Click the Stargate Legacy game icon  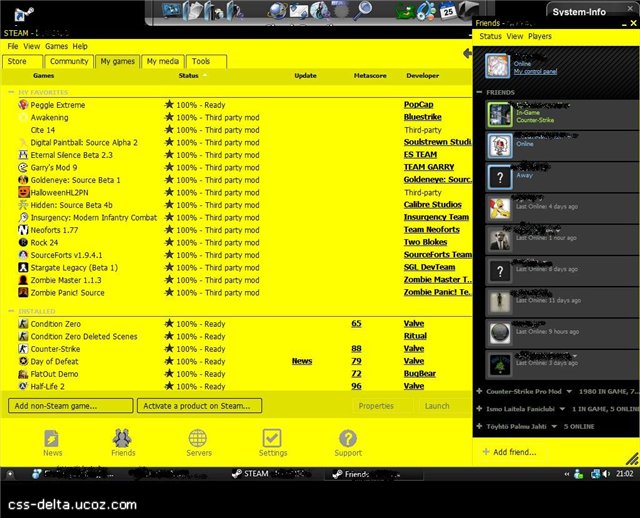click(x=23, y=267)
